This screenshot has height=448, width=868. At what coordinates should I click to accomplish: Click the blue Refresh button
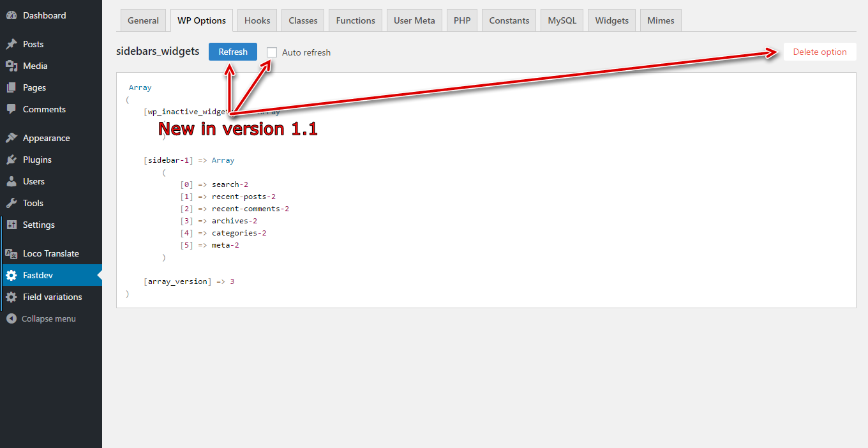(233, 52)
